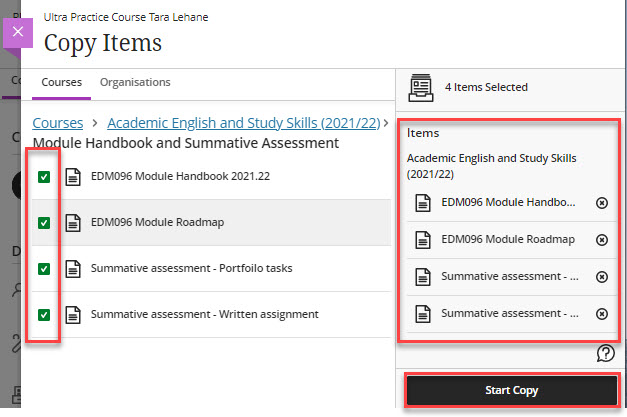Uncheck Summative assessment Portfolio tasks checkbox

pyautogui.click(x=44, y=269)
